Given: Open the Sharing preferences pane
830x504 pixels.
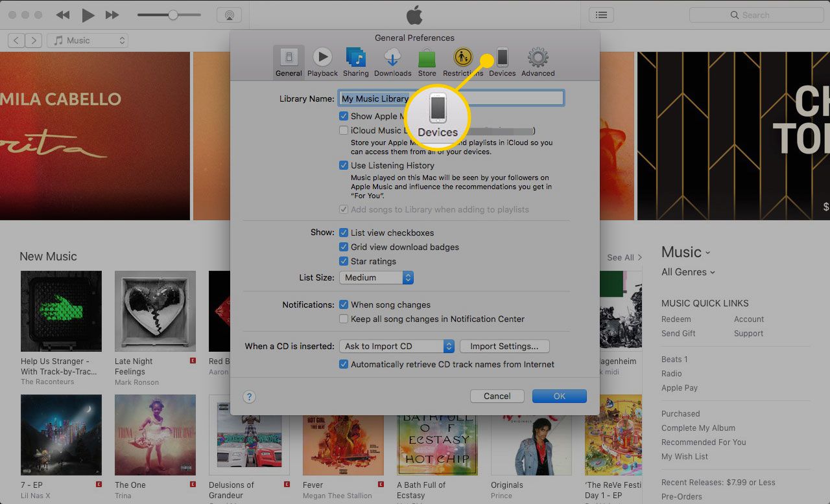Looking at the screenshot, I should 356,62.
